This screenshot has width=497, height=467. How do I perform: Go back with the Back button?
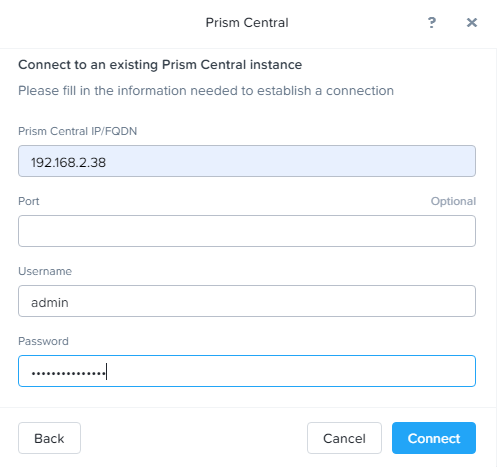pyautogui.click(x=49, y=438)
